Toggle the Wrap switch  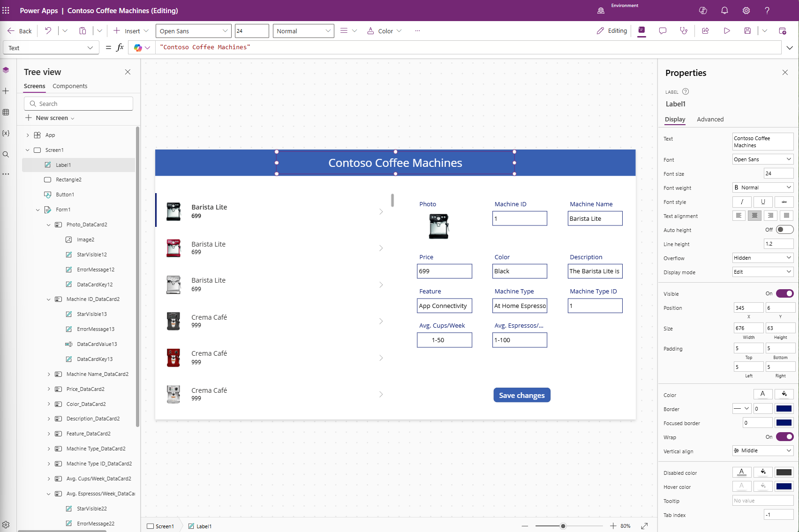pos(784,437)
